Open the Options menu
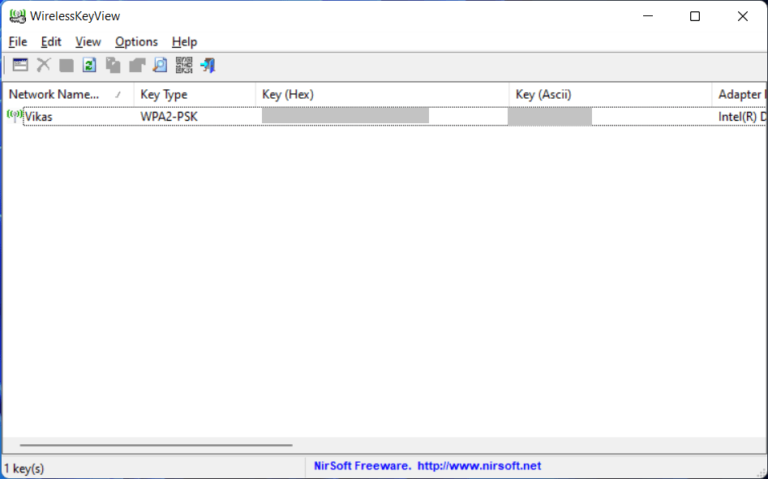This screenshot has height=479, width=768. [136, 42]
